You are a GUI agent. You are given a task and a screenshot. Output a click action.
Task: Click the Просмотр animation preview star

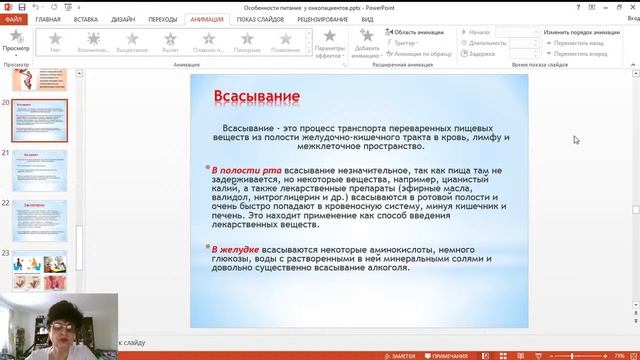pos(16,36)
